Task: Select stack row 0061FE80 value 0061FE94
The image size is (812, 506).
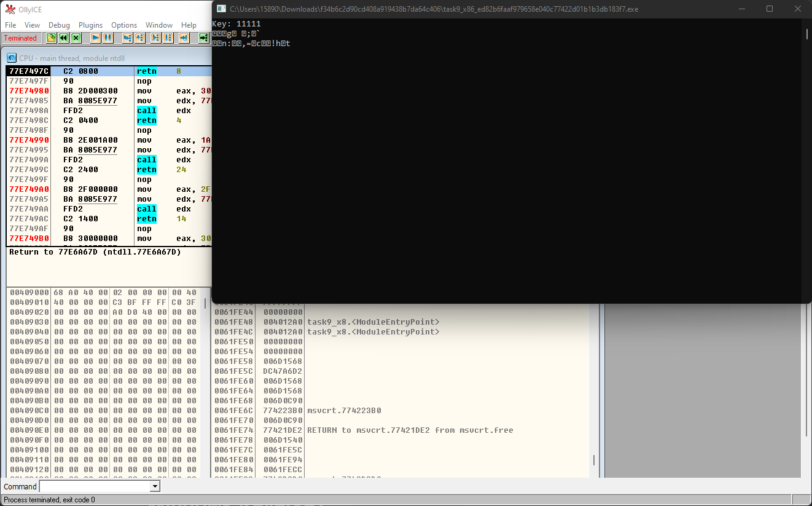Action: pos(400,460)
